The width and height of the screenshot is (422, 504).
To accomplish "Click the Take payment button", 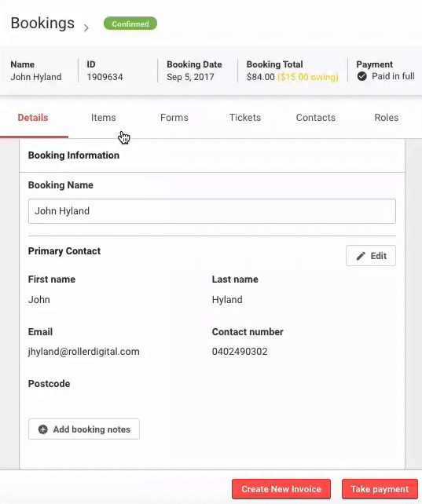I will pyautogui.click(x=380, y=489).
